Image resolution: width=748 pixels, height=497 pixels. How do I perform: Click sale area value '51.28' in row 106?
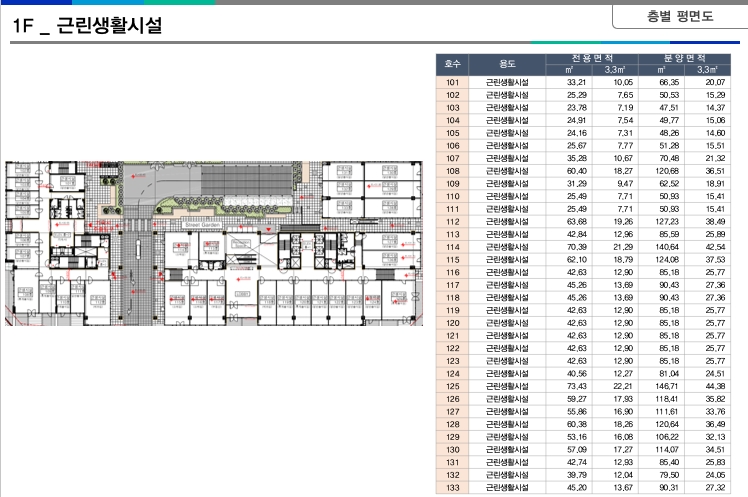tap(669, 145)
